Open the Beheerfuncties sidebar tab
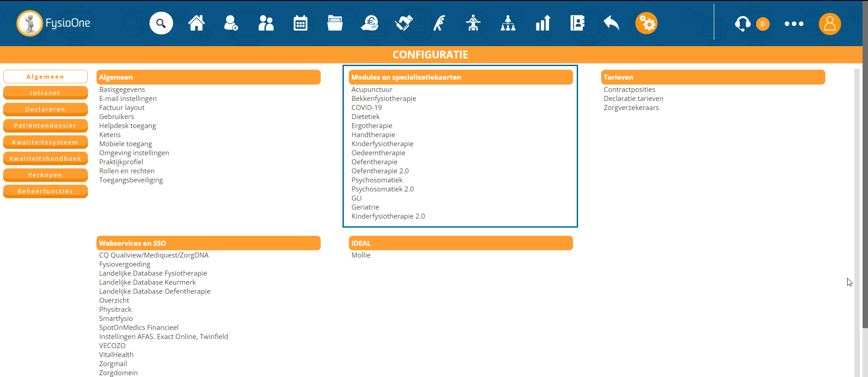Viewport: 868px width, 377px height. pyautogui.click(x=45, y=191)
